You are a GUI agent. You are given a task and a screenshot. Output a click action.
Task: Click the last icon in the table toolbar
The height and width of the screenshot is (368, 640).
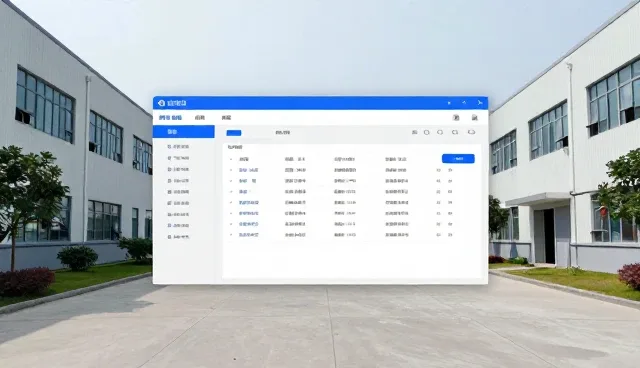471,132
